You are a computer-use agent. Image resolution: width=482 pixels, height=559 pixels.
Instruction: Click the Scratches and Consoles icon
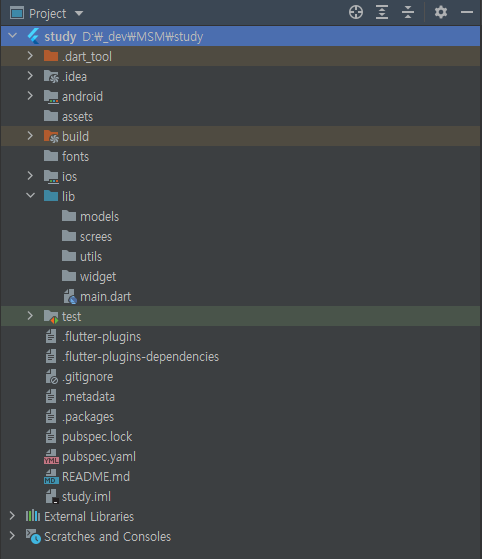pyautogui.click(x=33, y=536)
